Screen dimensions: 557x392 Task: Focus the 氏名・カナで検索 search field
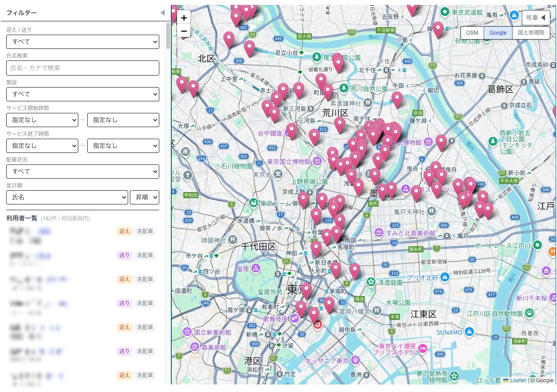(x=83, y=68)
